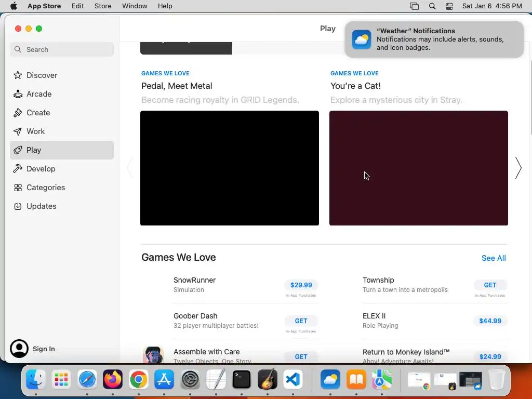
Task: Click Return to Monkey Island title
Action: (x=406, y=352)
